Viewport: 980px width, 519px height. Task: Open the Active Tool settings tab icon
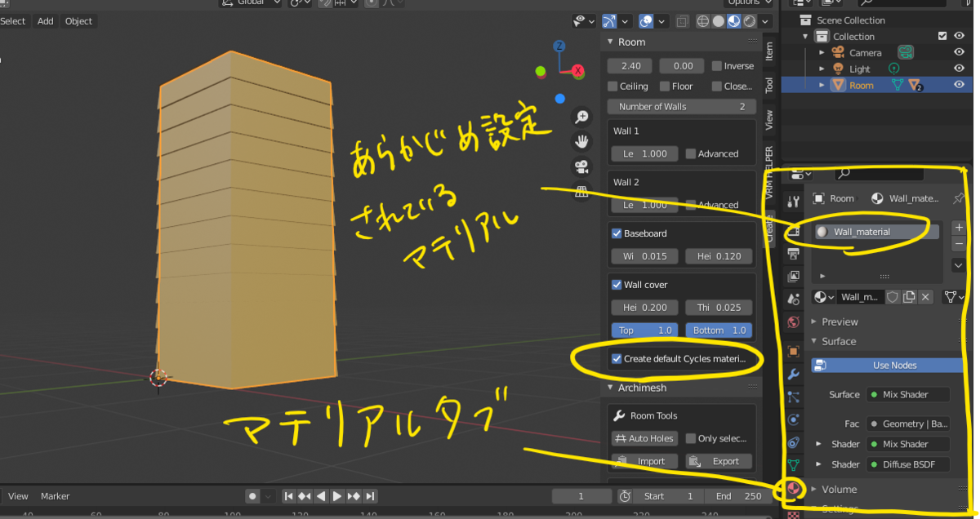[793, 202]
